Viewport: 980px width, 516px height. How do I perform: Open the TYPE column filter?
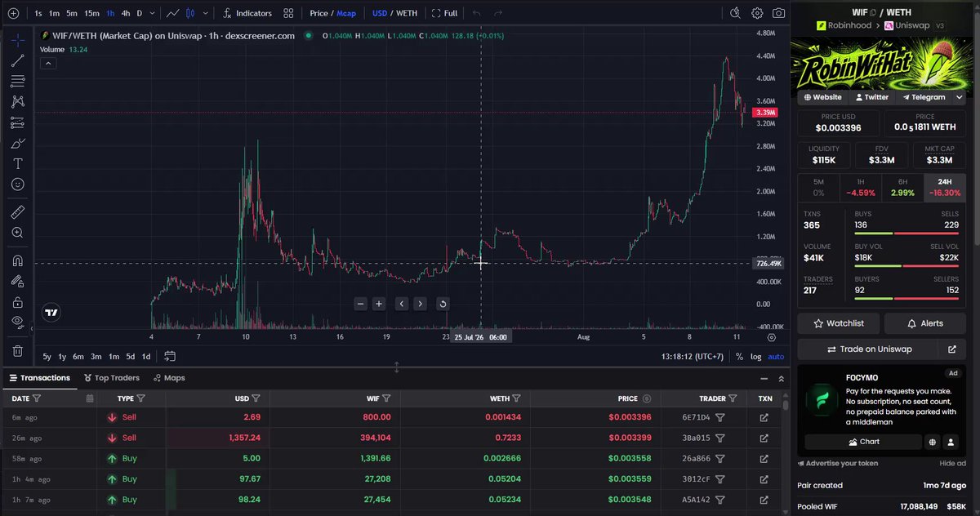click(141, 398)
